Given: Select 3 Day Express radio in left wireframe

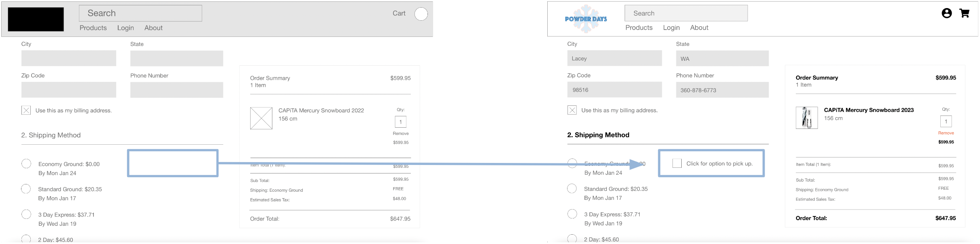Looking at the screenshot, I should [x=26, y=214].
